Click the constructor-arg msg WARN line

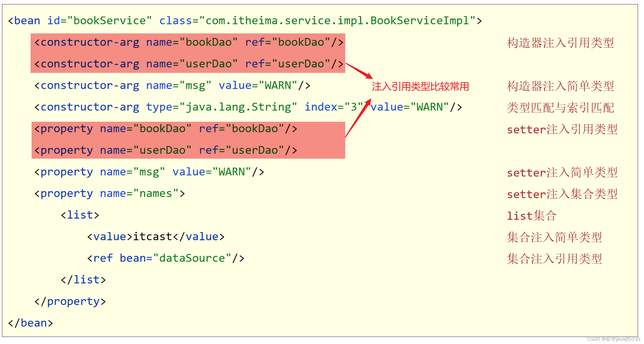click(172, 85)
